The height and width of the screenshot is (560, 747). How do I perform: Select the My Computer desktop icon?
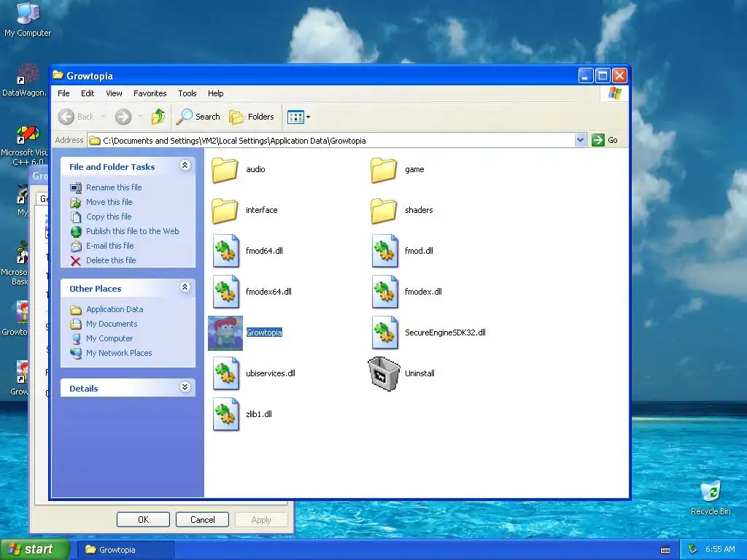[28, 20]
